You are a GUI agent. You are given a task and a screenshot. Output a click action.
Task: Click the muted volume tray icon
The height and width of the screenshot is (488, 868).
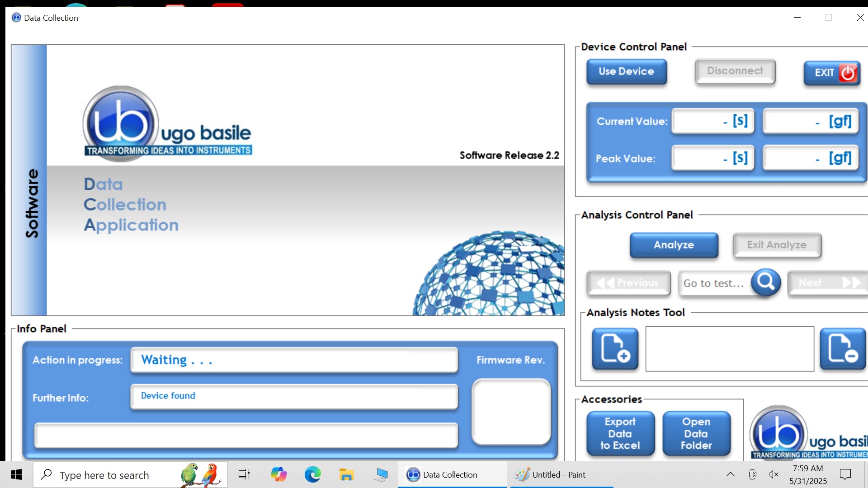[773, 474]
